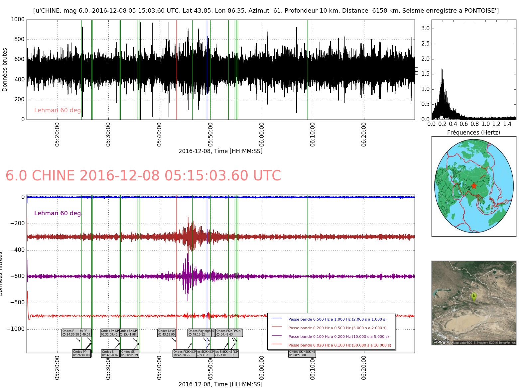This screenshot has height=392, width=532.
Task: Select the Ondes PKIKPPKIKP annotation box
Action: tap(229, 333)
